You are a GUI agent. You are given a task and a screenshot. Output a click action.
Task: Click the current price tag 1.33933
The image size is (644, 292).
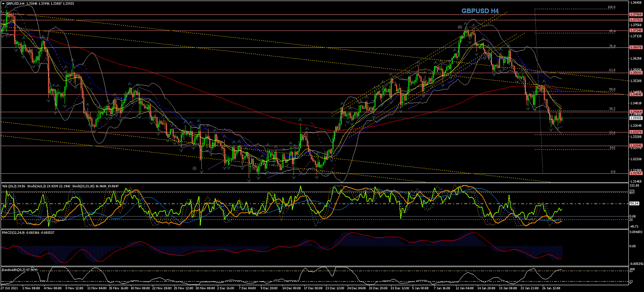(635, 118)
